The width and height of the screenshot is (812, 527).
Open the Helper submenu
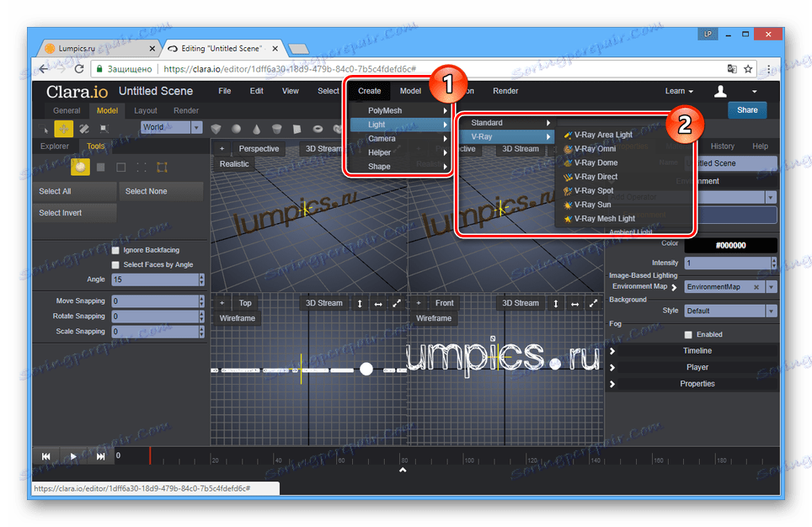[400, 152]
